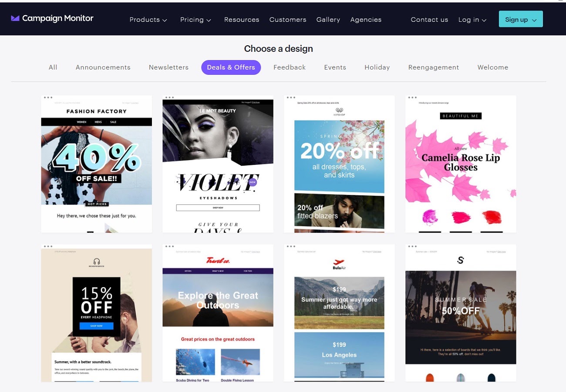The height and width of the screenshot is (392, 566).
Task: Open the Fashion Factory 40% off template
Action: pos(96,163)
